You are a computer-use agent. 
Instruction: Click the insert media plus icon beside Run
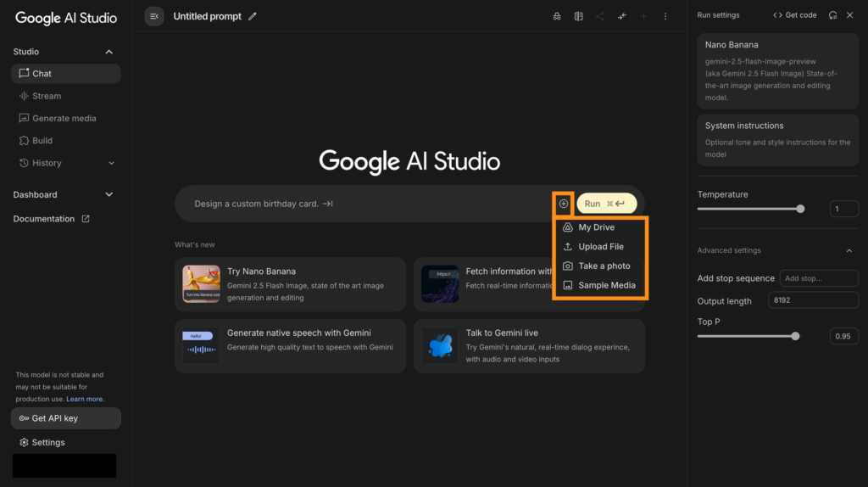pos(564,204)
